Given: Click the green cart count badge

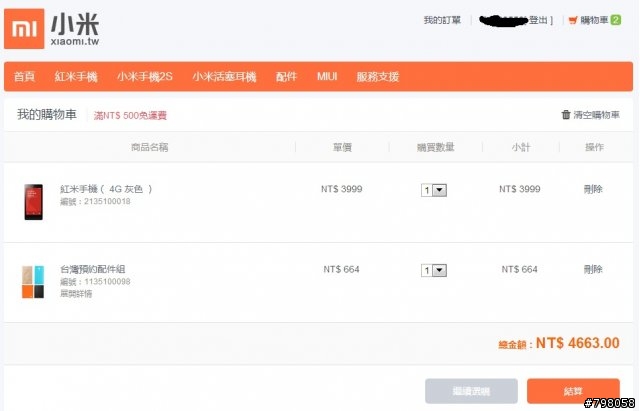Looking at the screenshot, I should [x=616, y=20].
